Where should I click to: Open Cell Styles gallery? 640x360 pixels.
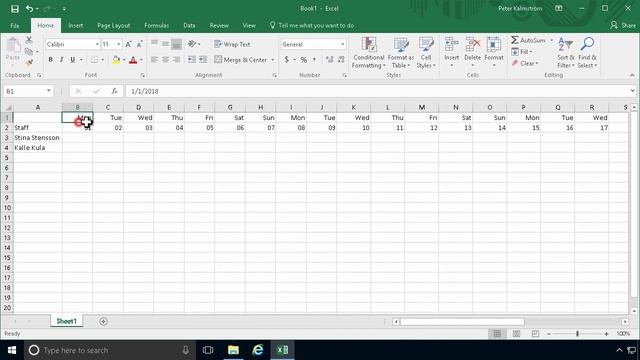[426, 53]
